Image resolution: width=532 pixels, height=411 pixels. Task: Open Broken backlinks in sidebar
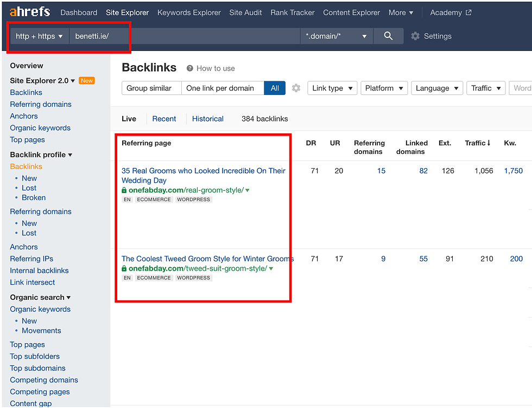coord(34,197)
